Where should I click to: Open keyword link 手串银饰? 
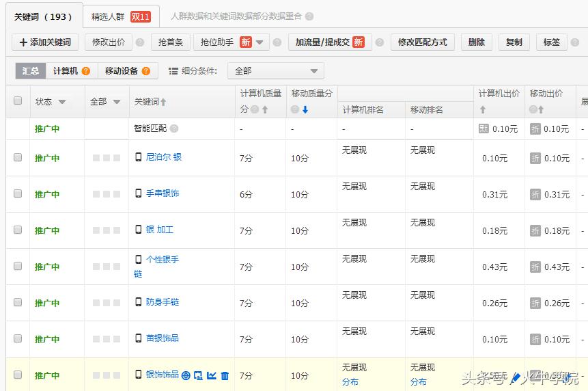pyautogui.click(x=163, y=193)
